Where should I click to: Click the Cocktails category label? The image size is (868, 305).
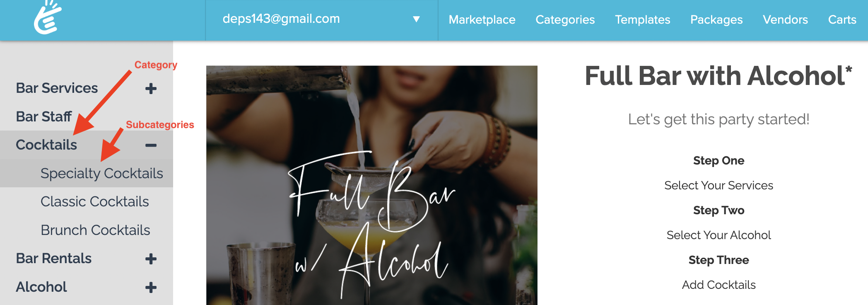tap(46, 145)
